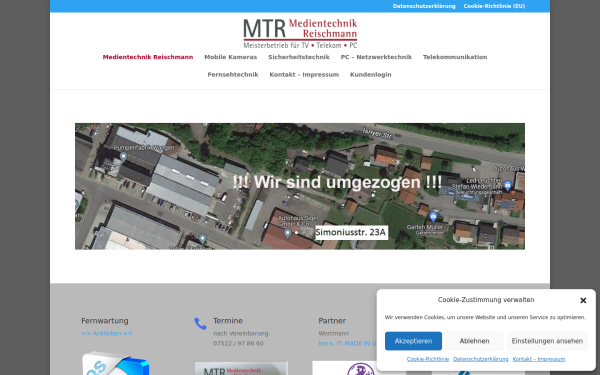Navigate to Telekommunikation
Screen dimensions: 600x375
coord(455,57)
